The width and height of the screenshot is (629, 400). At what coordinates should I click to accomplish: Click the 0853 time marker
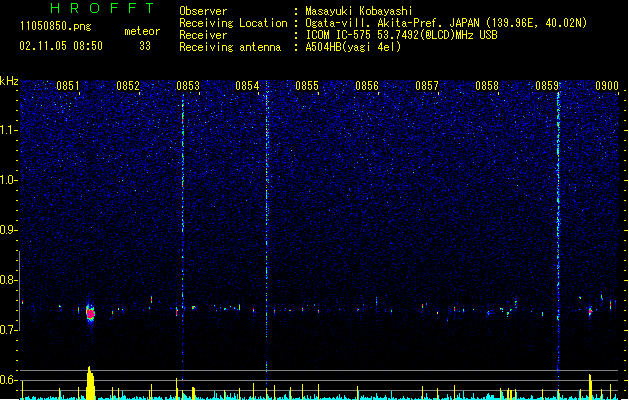[188, 85]
